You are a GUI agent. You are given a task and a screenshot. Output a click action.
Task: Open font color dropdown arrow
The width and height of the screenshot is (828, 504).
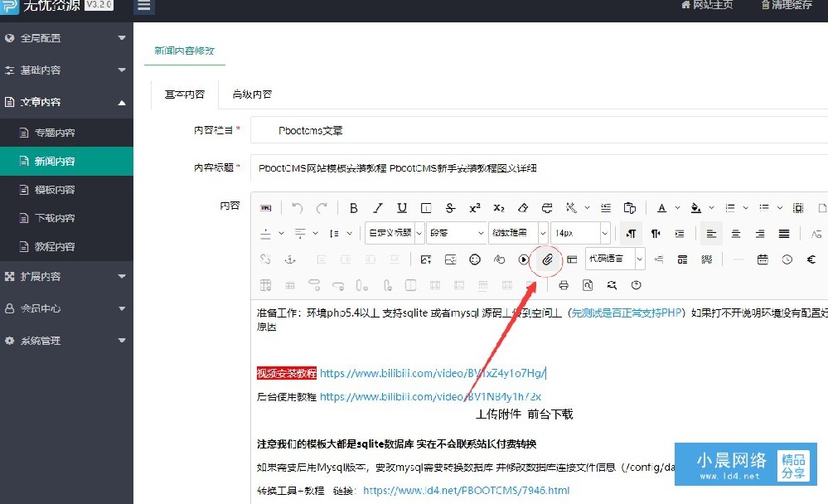tap(677, 208)
